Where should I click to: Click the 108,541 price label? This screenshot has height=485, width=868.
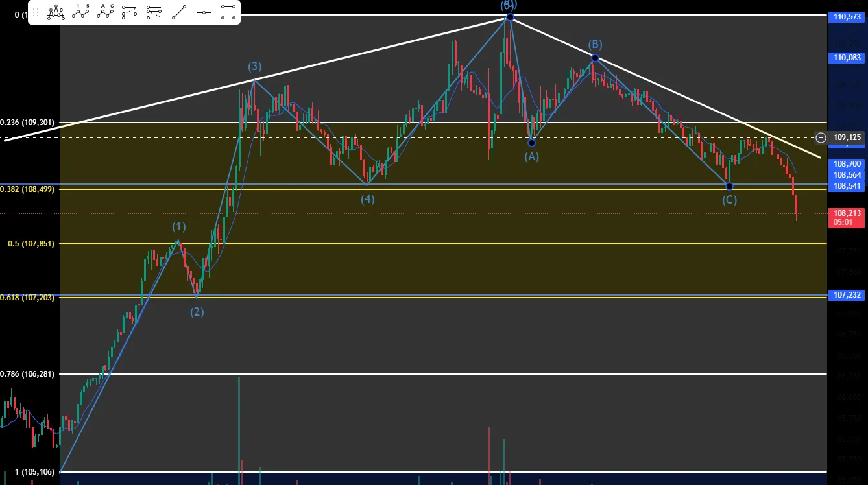tap(847, 186)
